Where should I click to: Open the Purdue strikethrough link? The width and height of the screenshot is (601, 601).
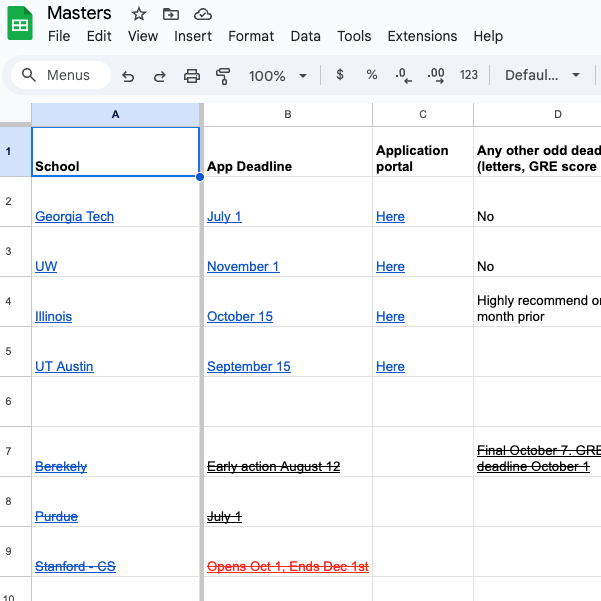56,516
